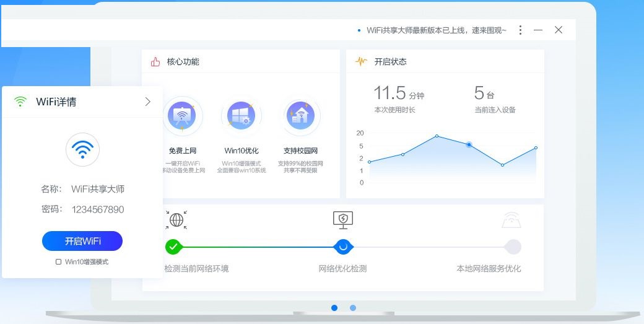The height and width of the screenshot is (324, 644).
Task: Click the blue loading progress step
Action: point(343,247)
